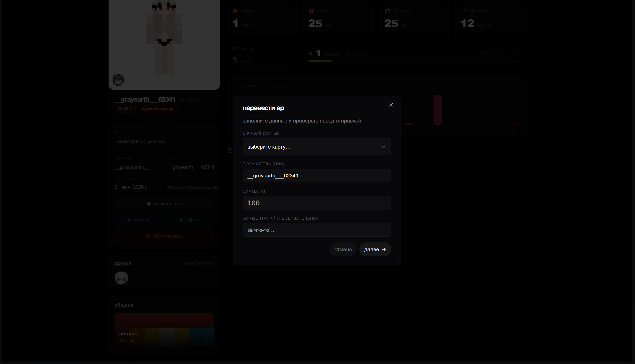Click the убрать friend button
Viewport: 635px width, 364px height.
click(x=189, y=220)
